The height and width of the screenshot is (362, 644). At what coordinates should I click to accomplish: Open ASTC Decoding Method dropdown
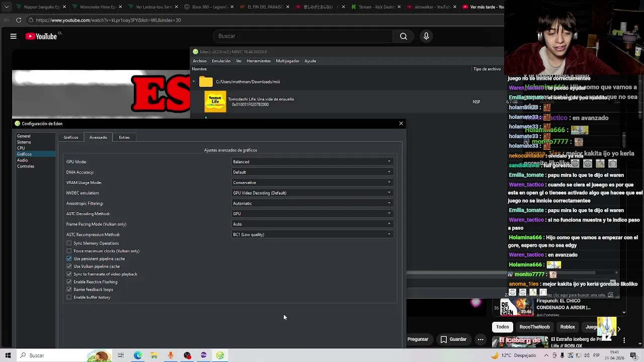tap(312, 214)
